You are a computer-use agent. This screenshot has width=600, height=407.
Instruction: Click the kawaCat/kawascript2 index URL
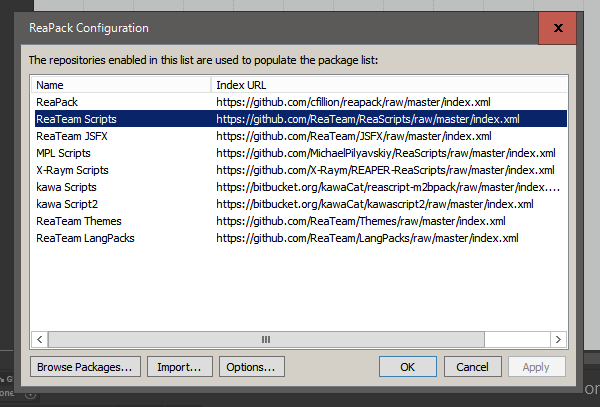tap(375, 204)
